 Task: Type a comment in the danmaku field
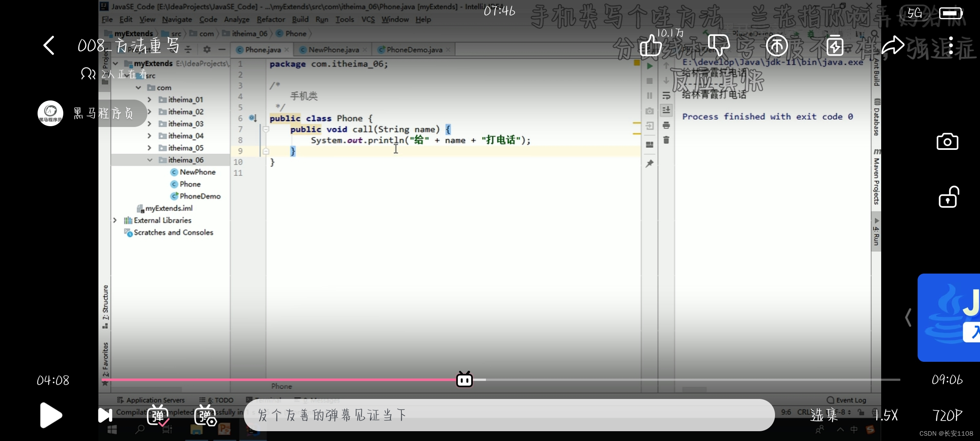click(509, 415)
